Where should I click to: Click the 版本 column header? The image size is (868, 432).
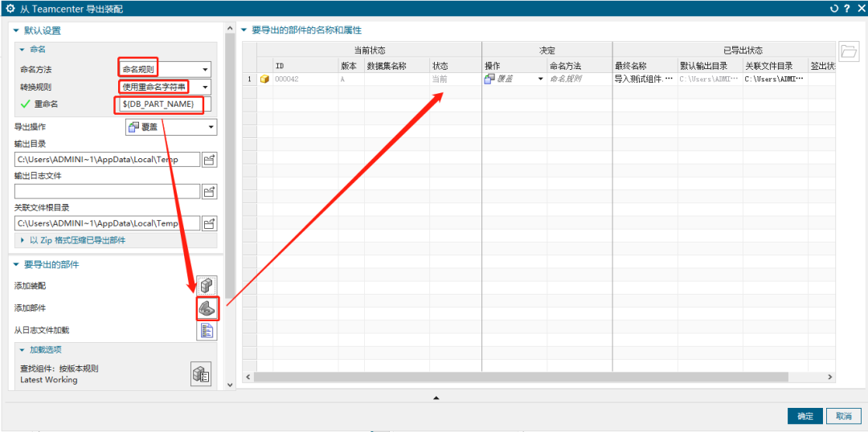(351, 67)
